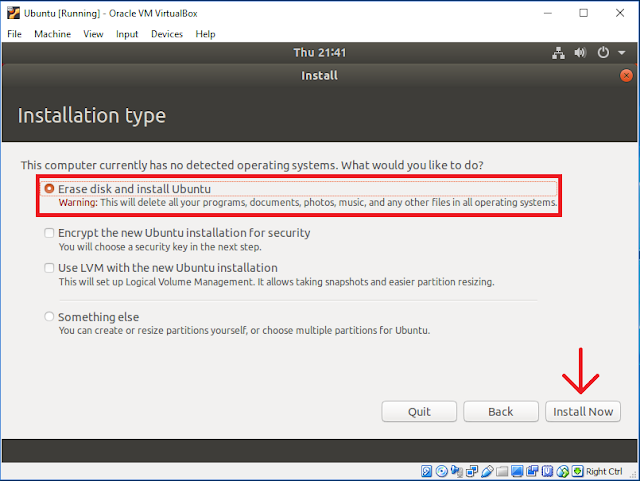Viewport: 640px width, 481px height.
Task: Open the View menu
Action: pos(93,34)
